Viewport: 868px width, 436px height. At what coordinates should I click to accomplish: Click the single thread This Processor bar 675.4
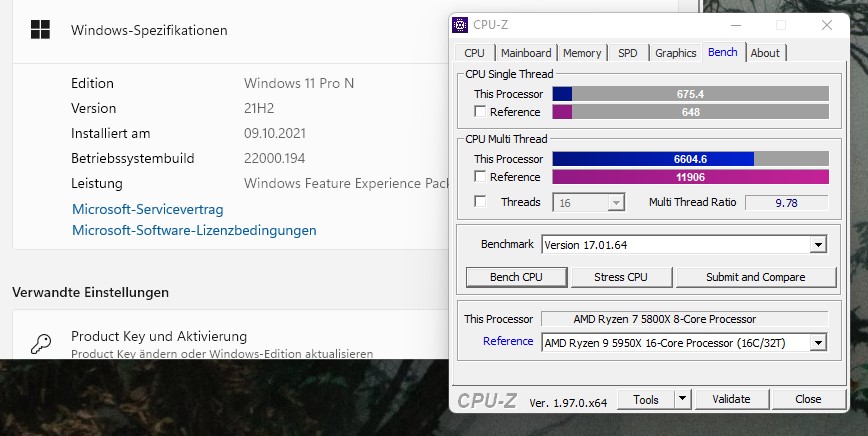[x=690, y=94]
